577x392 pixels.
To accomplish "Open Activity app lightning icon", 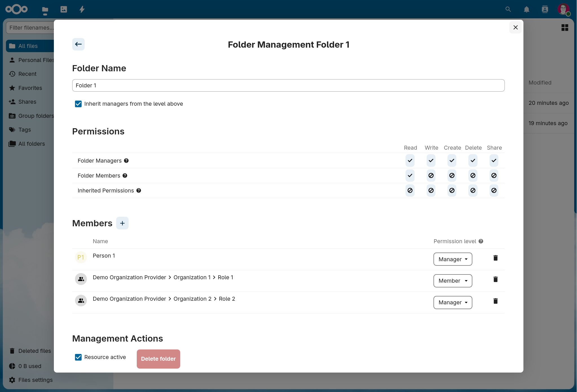I will tap(82, 9).
